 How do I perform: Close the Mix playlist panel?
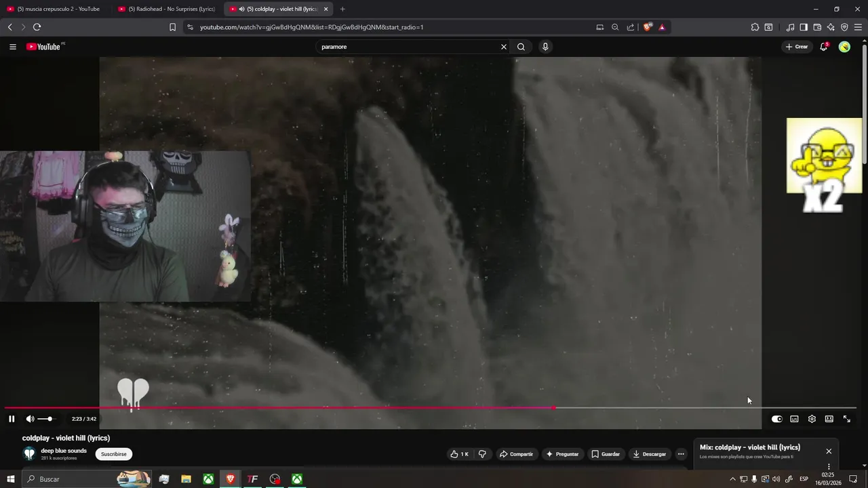(x=829, y=451)
